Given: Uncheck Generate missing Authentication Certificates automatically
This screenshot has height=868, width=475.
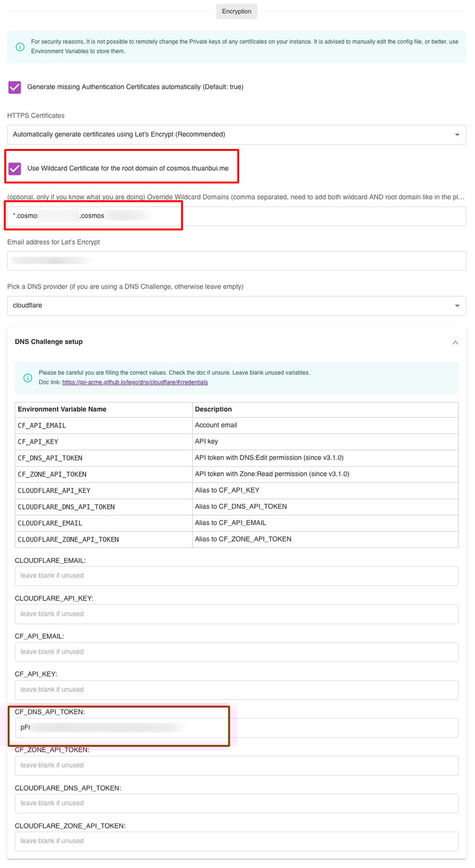Looking at the screenshot, I should tap(15, 87).
